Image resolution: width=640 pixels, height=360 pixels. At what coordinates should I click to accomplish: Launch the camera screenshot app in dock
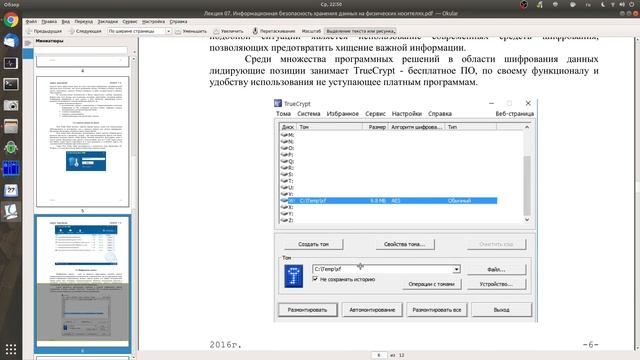point(11,105)
